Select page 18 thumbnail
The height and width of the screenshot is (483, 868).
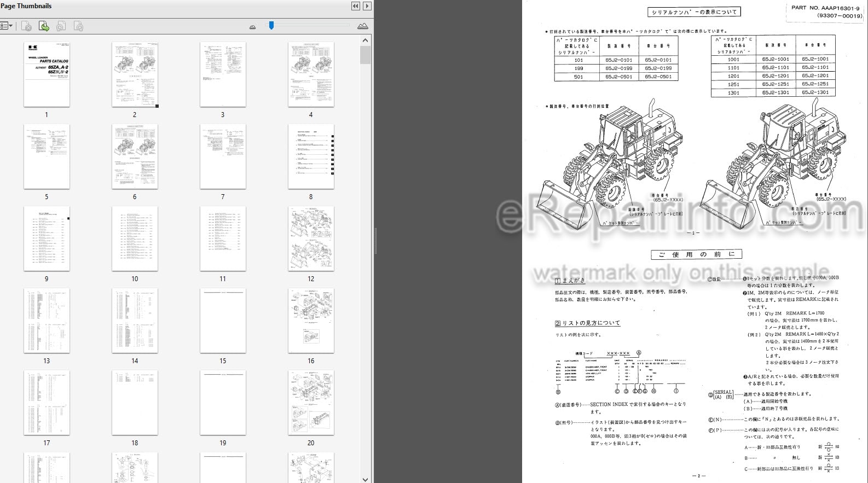[x=135, y=403]
